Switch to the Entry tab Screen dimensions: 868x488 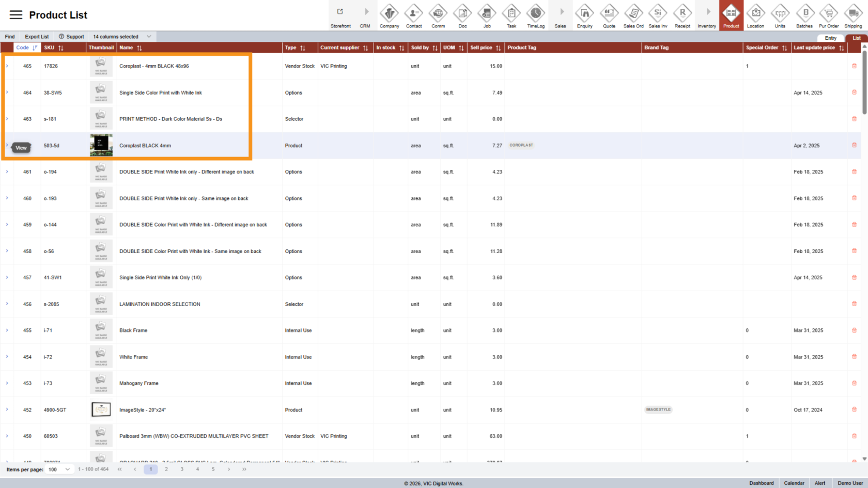click(x=830, y=38)
